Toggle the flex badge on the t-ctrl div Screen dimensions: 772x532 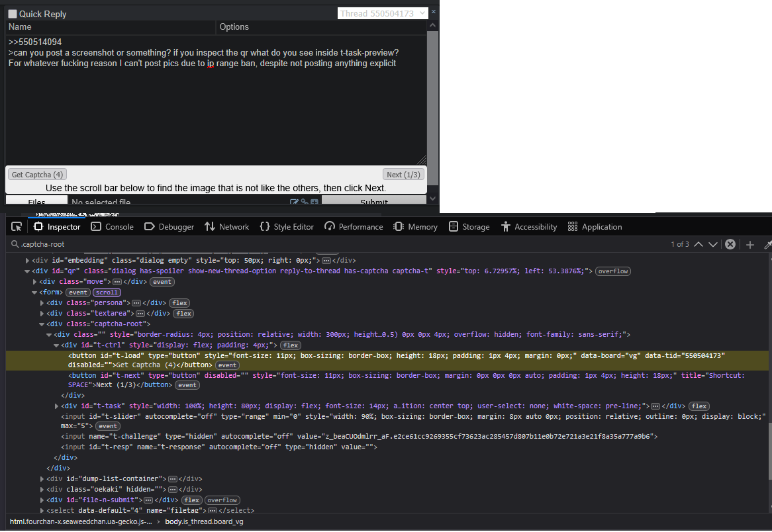click(291, 345)
